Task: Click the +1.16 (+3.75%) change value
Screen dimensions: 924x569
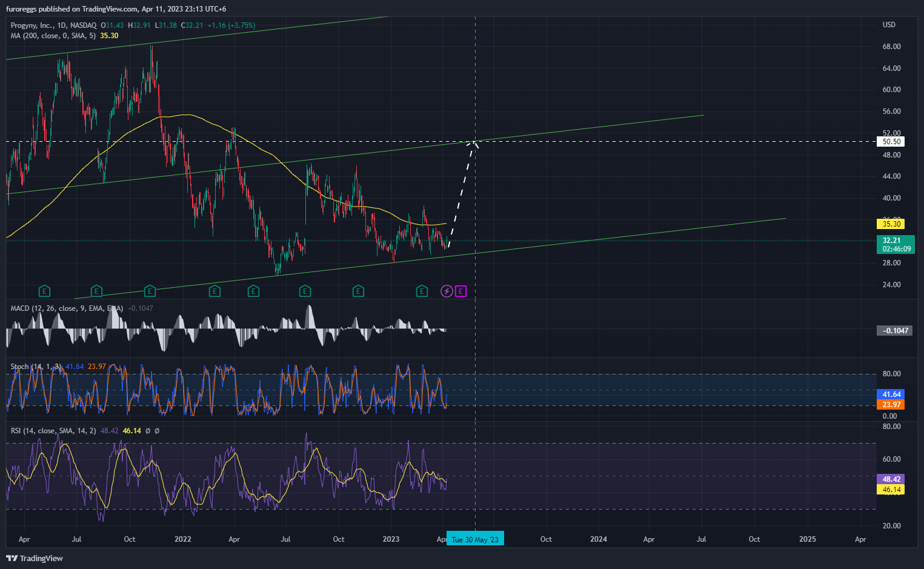Action: click(x=231, y=25)
